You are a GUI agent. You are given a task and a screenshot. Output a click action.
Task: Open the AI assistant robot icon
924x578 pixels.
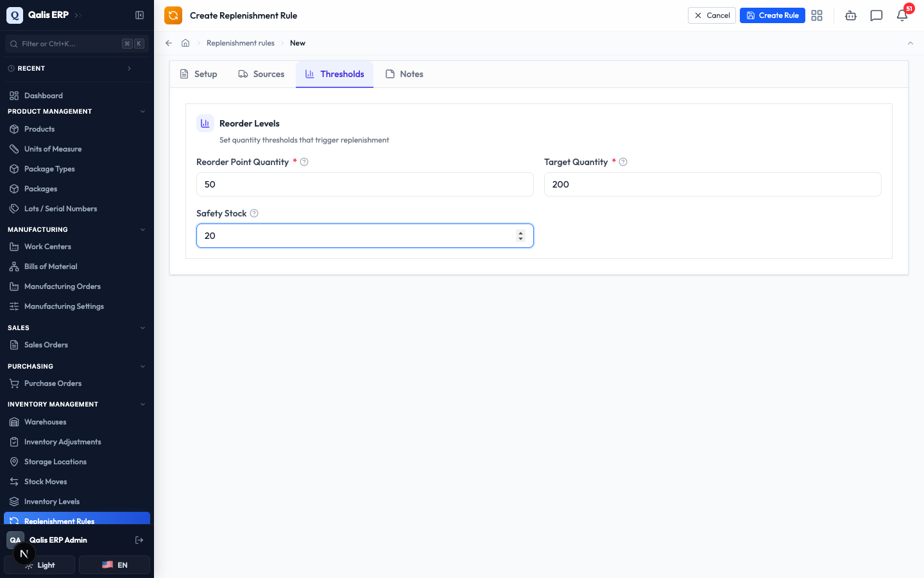(x=851, y=15)
